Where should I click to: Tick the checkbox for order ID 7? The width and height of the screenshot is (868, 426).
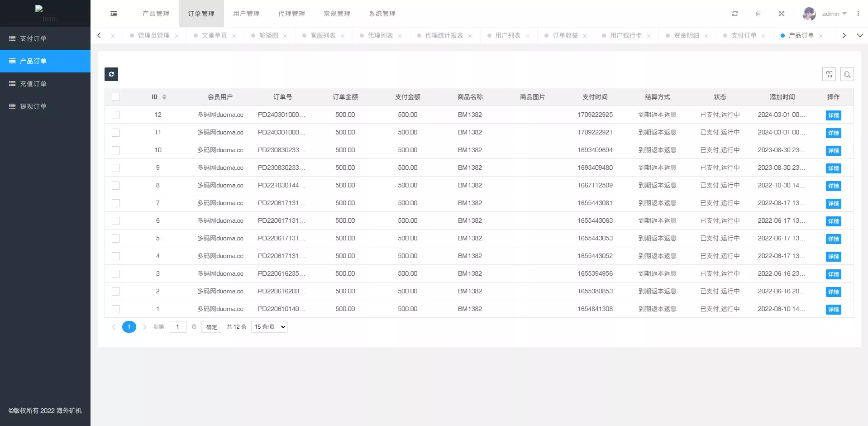[116, 203]
